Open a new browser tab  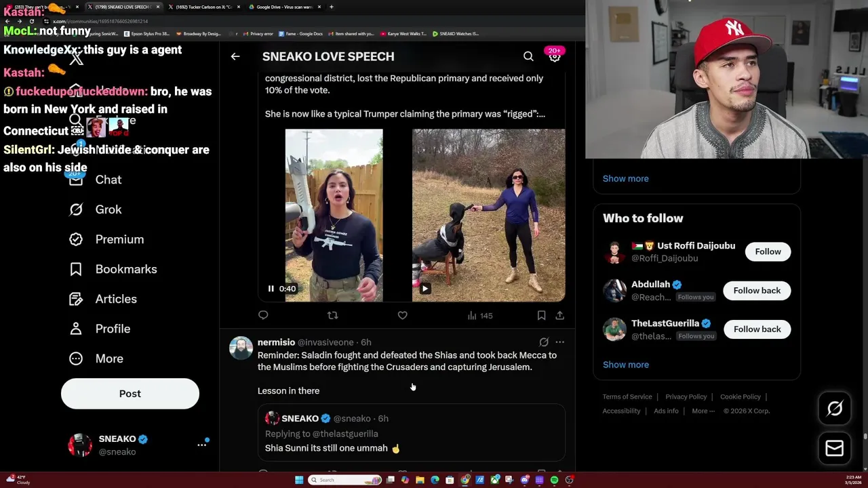[331, 7]
